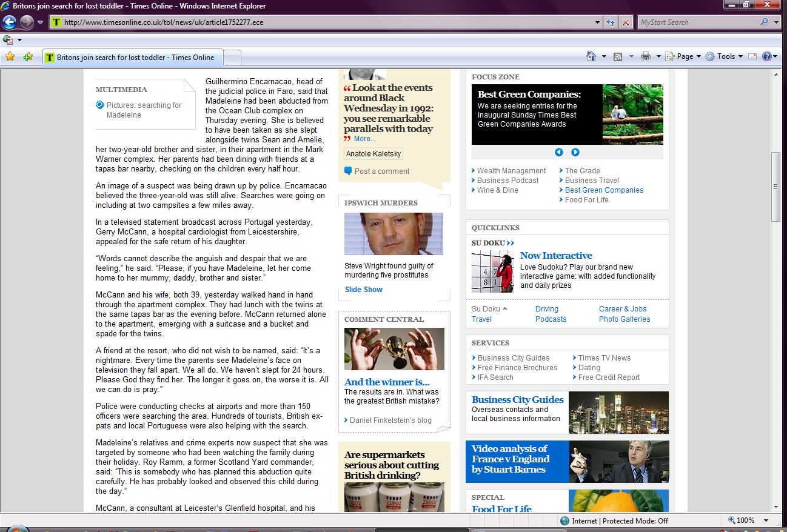Click the RSS feeds icon

point(618,56)
